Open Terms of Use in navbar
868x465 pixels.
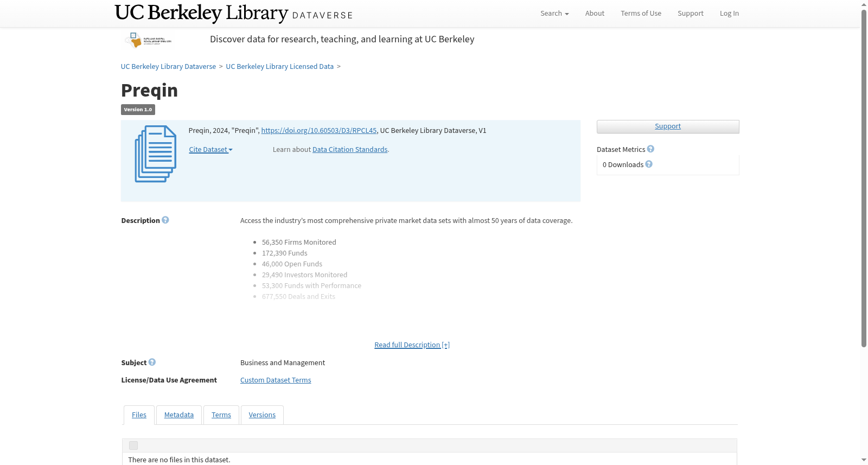pos(641,13)
